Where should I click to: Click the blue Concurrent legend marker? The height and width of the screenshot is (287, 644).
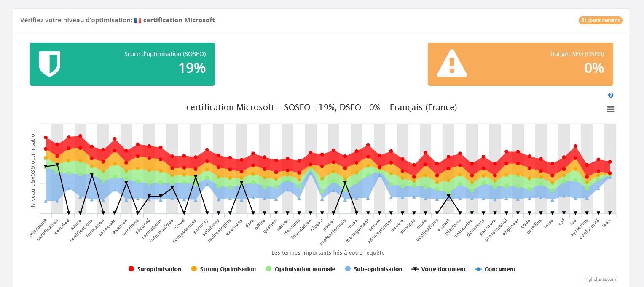click(478, 269)
